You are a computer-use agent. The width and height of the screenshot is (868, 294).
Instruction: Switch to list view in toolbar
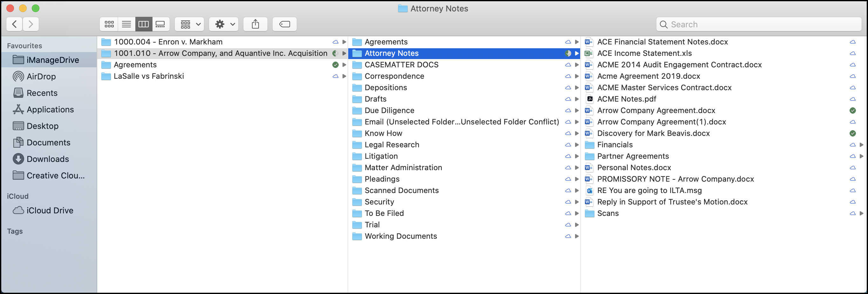point(126,24)
